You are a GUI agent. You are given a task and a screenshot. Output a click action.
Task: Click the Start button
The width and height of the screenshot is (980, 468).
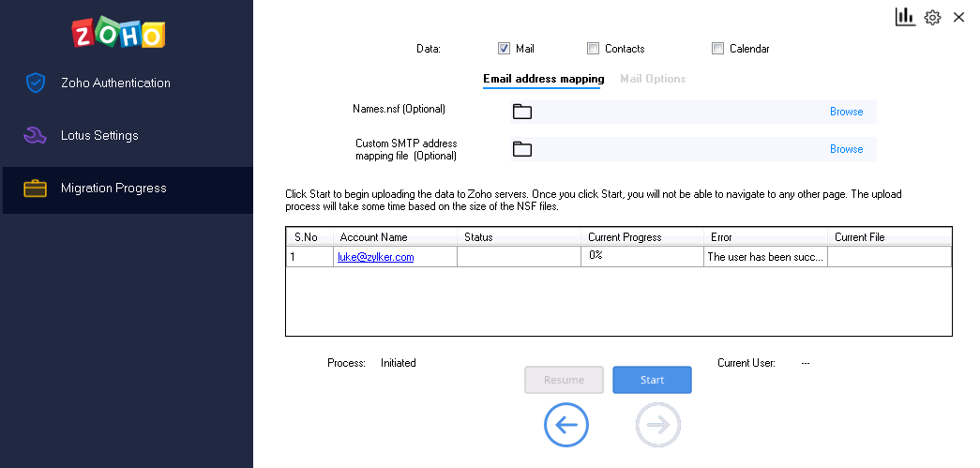tap(652, 380)
